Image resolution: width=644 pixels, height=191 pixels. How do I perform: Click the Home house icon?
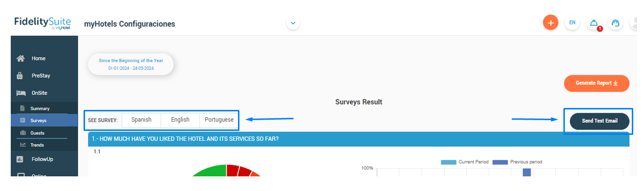click(21, 59)
